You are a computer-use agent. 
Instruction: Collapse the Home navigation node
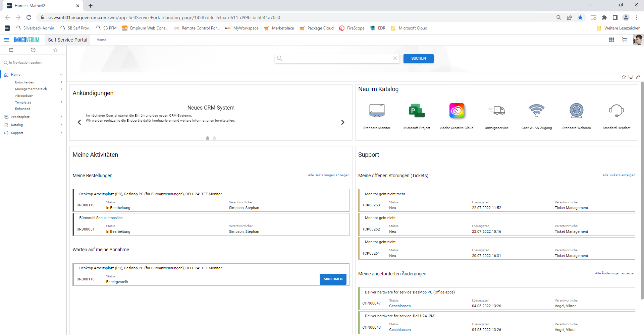pyautogui.click(x=61, y=75)
